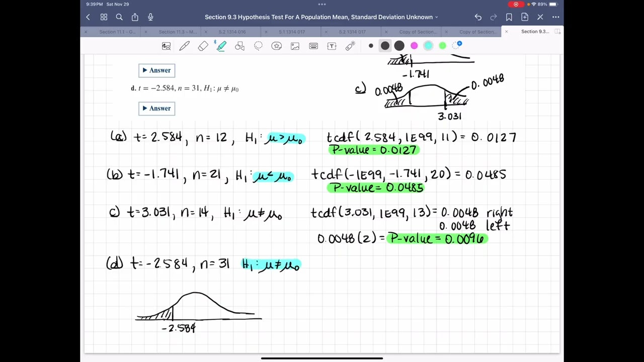Open the search magnifier
The height and width of the screenshot is (362, 644).
119,17
